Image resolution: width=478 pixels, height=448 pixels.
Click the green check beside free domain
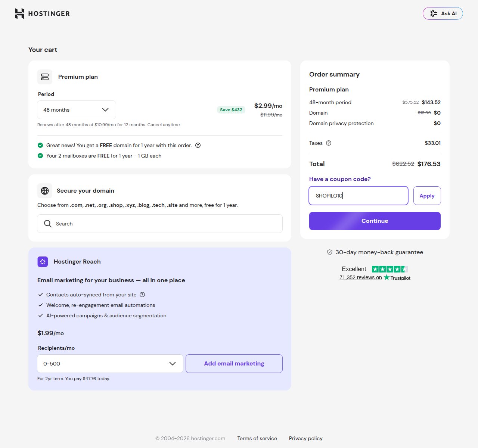(40, 145)
